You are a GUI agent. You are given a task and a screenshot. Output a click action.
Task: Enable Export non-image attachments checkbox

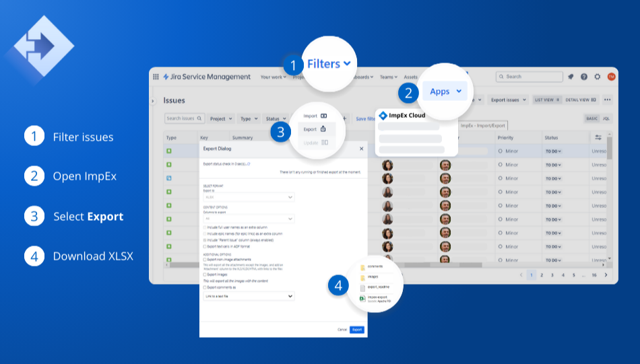point(205,260)
